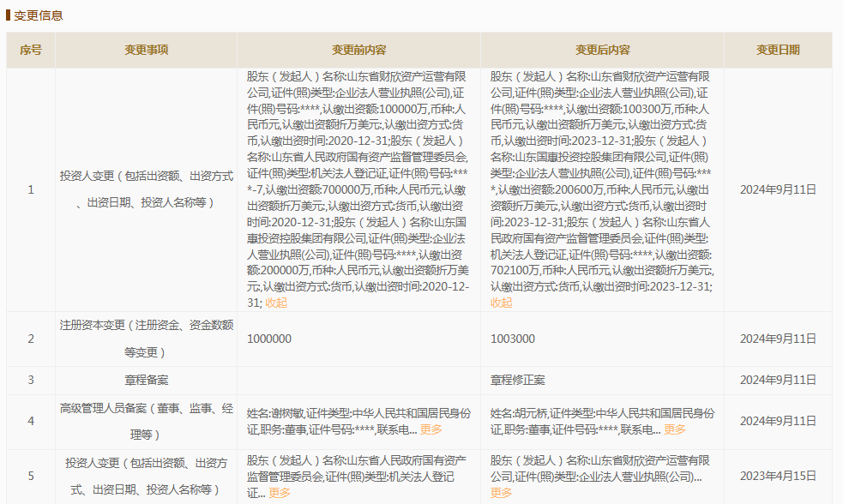The image size is (843, 504).
Task: Click the 章程修正案 cell
Action: pos(517,380)
